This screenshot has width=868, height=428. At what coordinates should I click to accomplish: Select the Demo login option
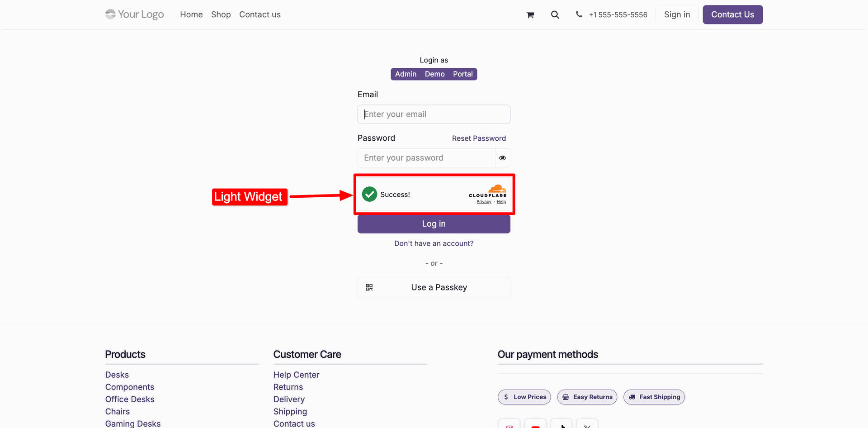pos(434,74)
